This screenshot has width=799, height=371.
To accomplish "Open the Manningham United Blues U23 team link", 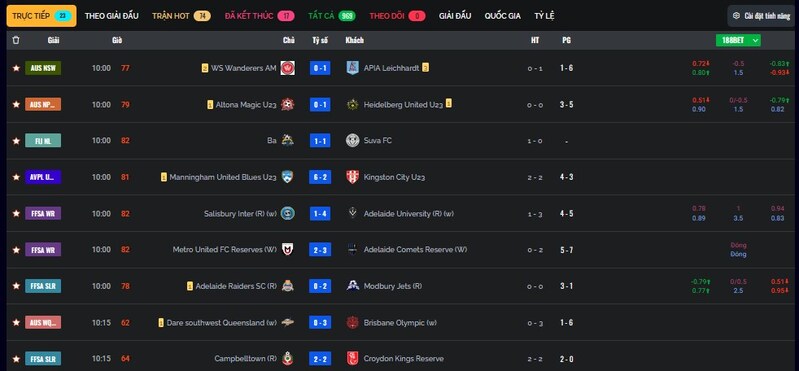I will [223, 177].
